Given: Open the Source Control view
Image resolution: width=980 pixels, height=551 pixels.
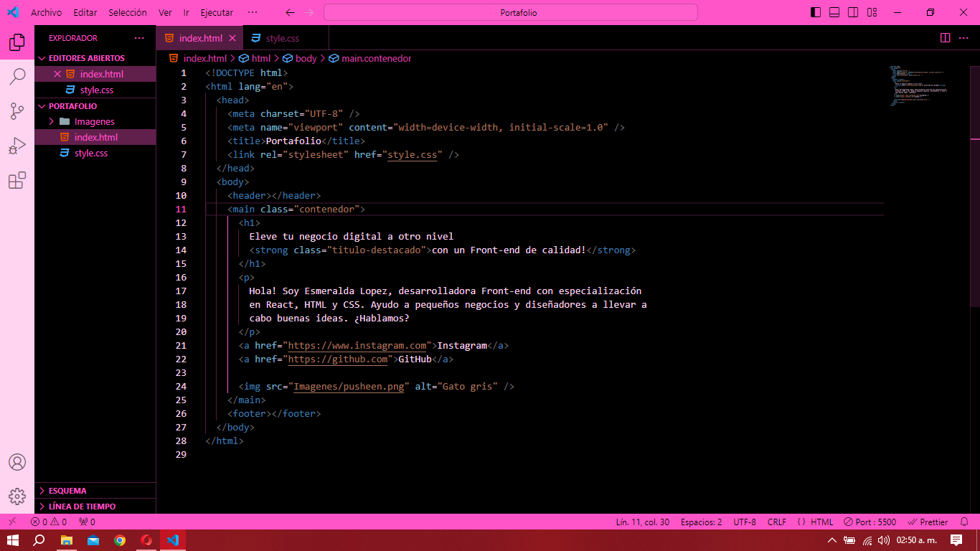Looking at the screenshot, I should click(17, 111).
